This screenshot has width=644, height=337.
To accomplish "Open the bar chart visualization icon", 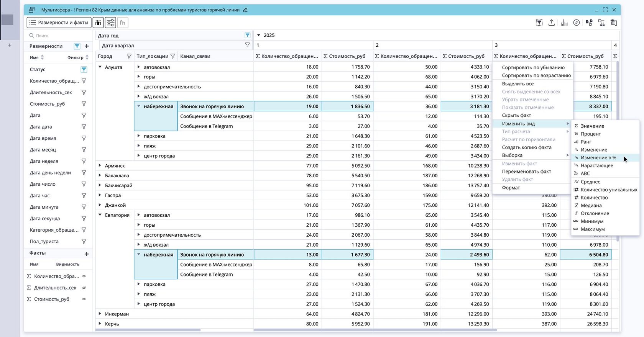I will coord(564,23).
